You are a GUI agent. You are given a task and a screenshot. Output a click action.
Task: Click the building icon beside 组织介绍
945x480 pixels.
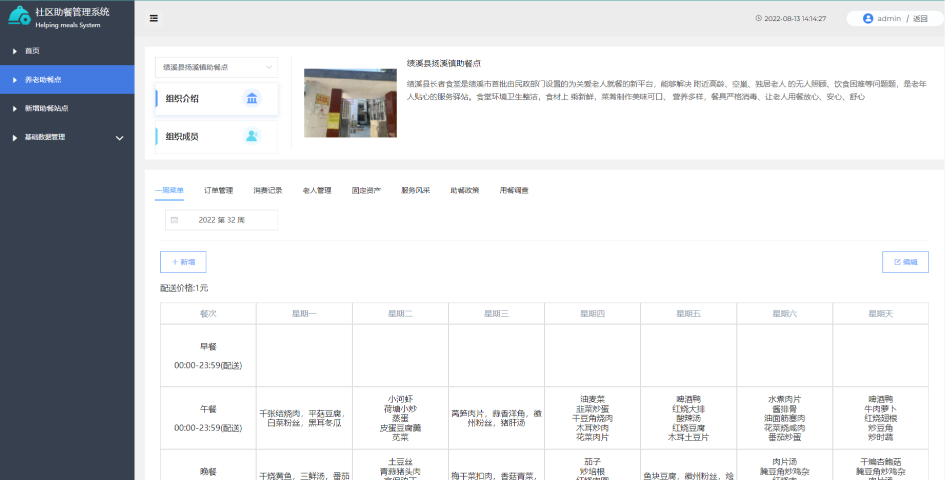(251, 98)
